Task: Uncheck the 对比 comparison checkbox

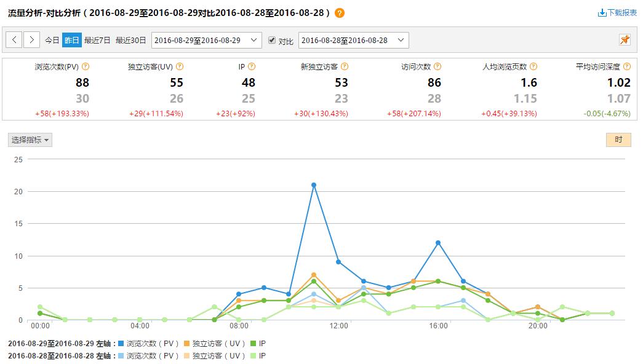Action: click(273, 40)
